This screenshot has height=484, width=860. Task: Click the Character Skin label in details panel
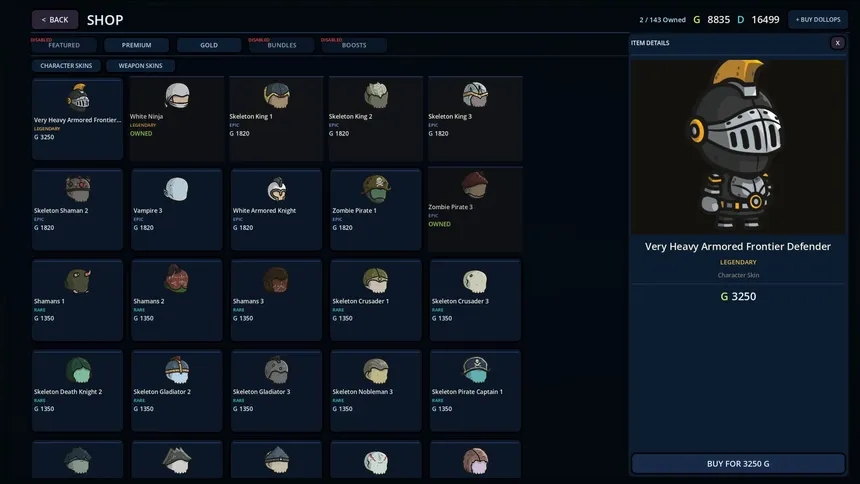pyautogui.click(x=738, y=275)
